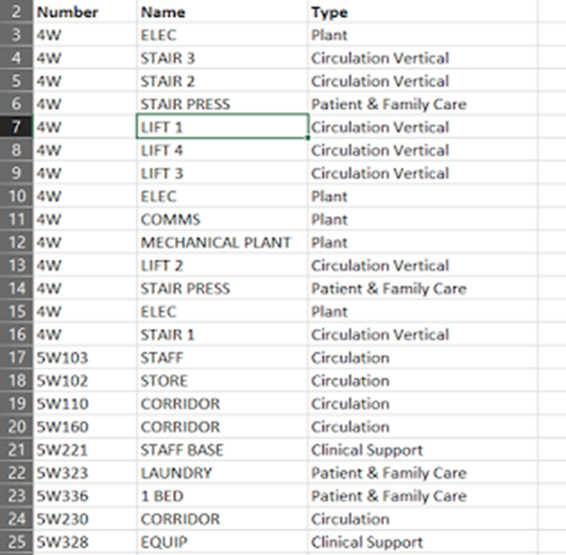Select row header 2
The width and height of the screenshot is (566, 555).
click(x=16, y=12)
